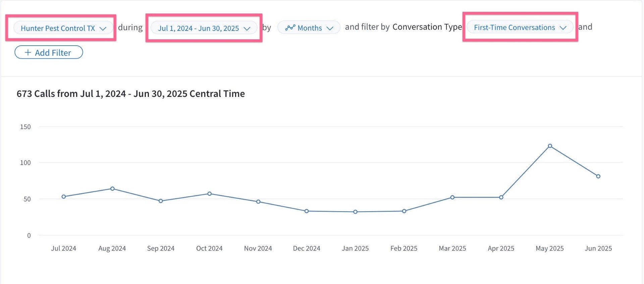Select the Mar 2025 data point
The height and width of the screenshot is (284, 644).
click(452, 197)
